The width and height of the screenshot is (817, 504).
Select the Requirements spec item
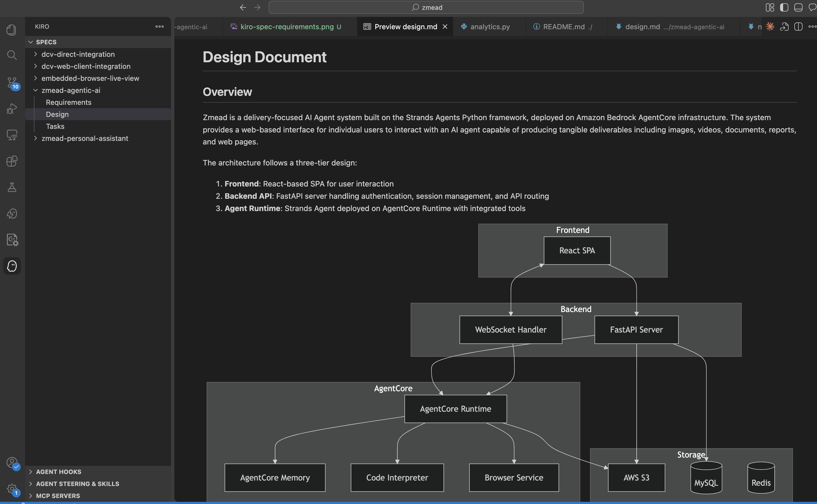point(68,102)
